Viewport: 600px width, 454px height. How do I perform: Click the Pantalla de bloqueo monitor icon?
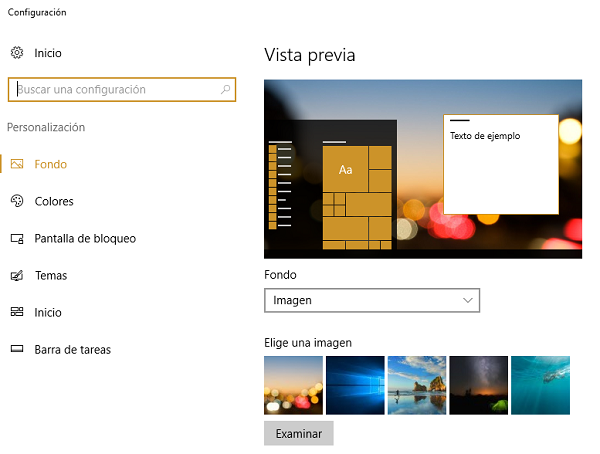[x=16, y=239]
